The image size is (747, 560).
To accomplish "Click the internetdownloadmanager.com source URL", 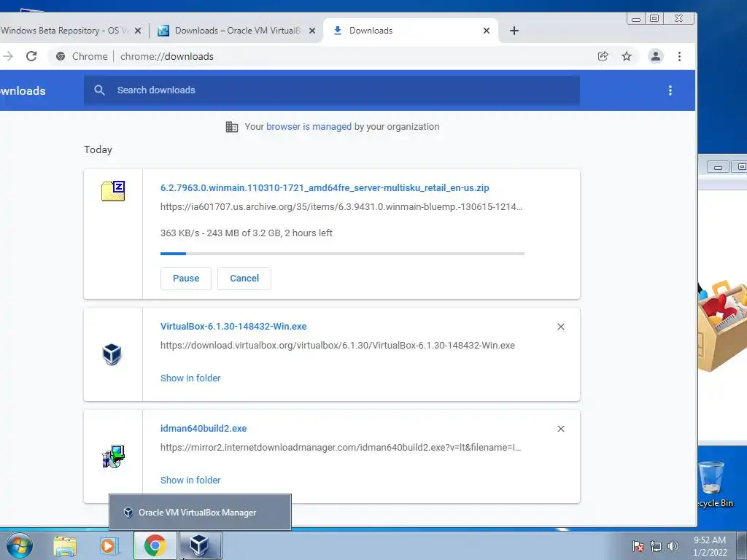I will pos(341,447).
